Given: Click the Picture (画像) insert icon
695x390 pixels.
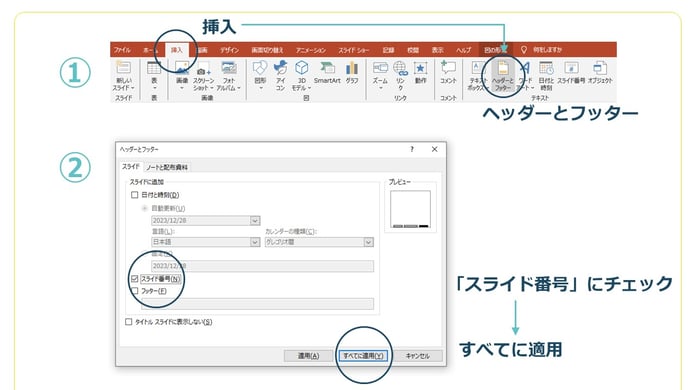Looking at the screenshot, I should coord(182,68).
